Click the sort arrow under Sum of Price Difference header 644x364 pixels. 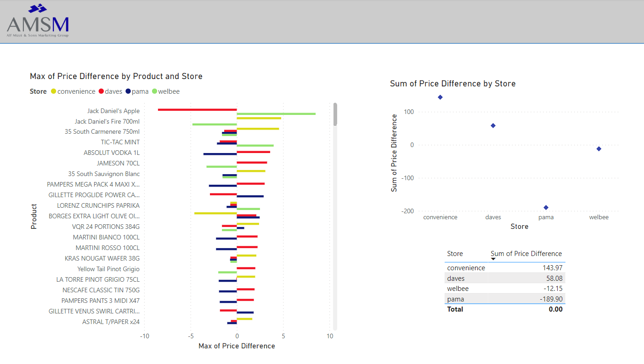[x=493, y=259]
